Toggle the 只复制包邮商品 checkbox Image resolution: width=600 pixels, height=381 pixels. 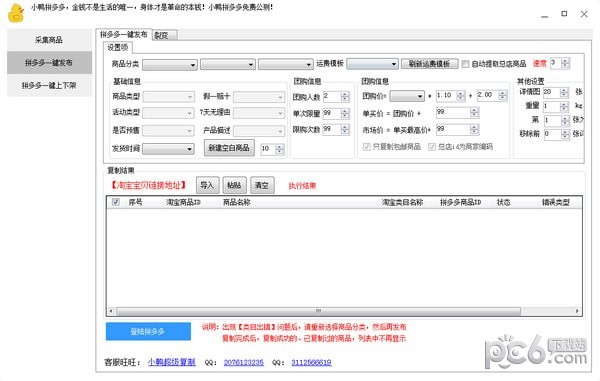367,147
